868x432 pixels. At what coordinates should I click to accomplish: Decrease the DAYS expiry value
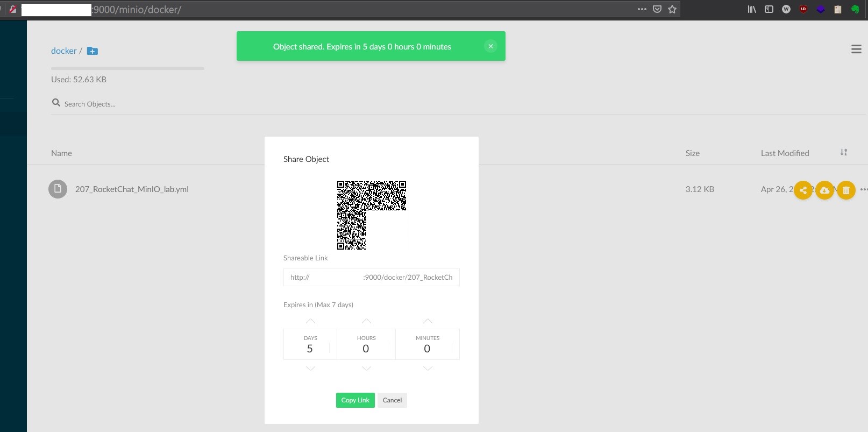310,369
